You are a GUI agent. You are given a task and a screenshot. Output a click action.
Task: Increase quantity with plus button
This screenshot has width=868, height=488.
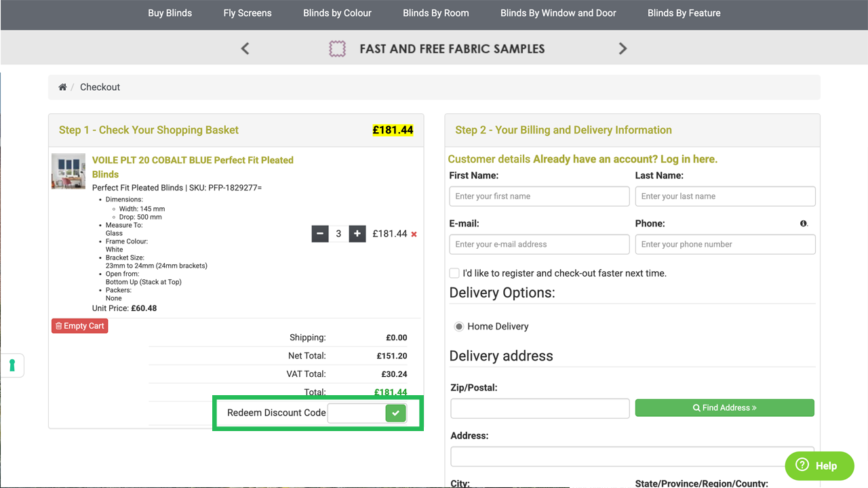(357, 234)
